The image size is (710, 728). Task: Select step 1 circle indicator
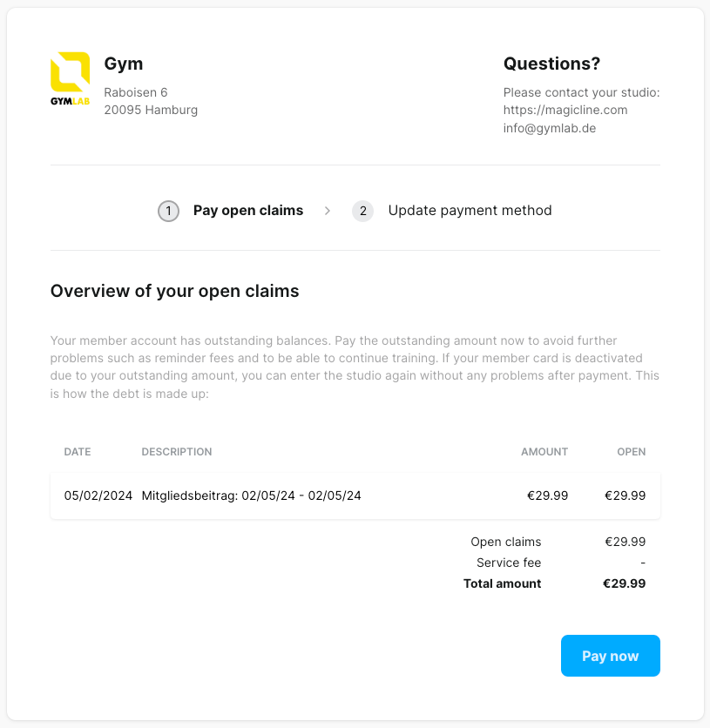(168, 212)
